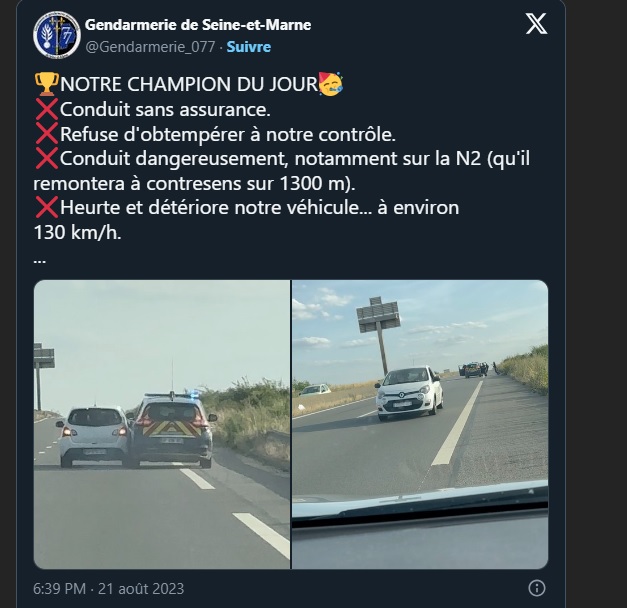Click the 'NOTRE CHAMPION DU JOUR' headline text

pyautogui.click(x=188, y=85)
